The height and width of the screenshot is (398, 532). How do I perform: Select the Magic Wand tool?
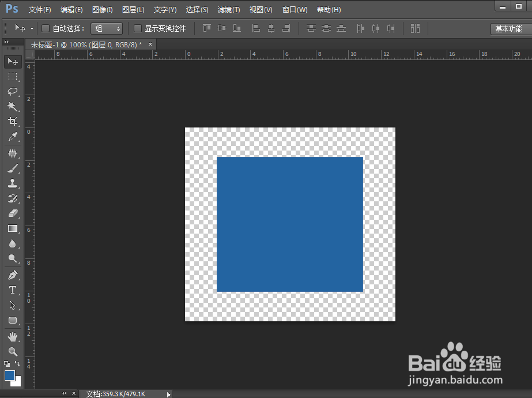pos(13,106)
